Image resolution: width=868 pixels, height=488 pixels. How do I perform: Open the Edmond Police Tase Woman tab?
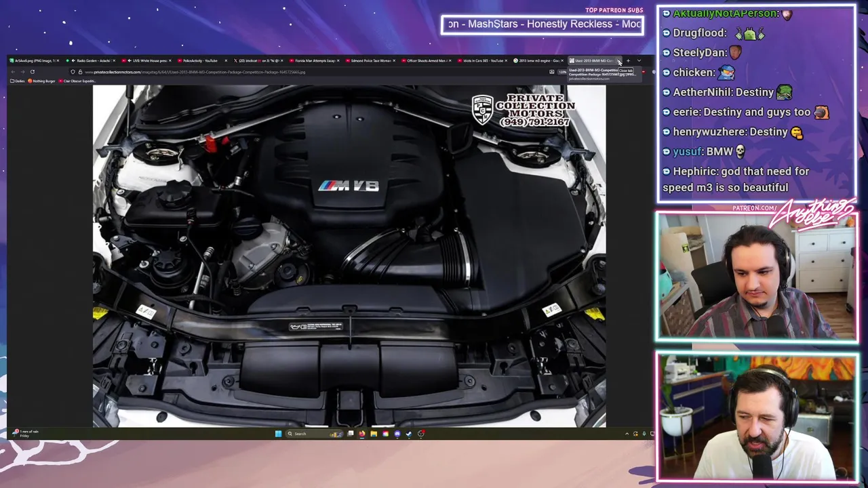pos(370,60)
